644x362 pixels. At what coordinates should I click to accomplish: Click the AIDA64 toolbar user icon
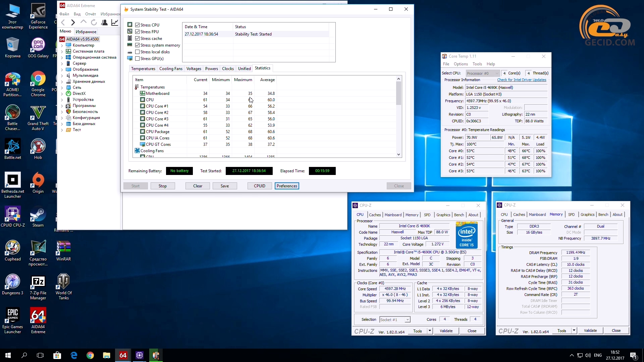[x=104, y=22]
